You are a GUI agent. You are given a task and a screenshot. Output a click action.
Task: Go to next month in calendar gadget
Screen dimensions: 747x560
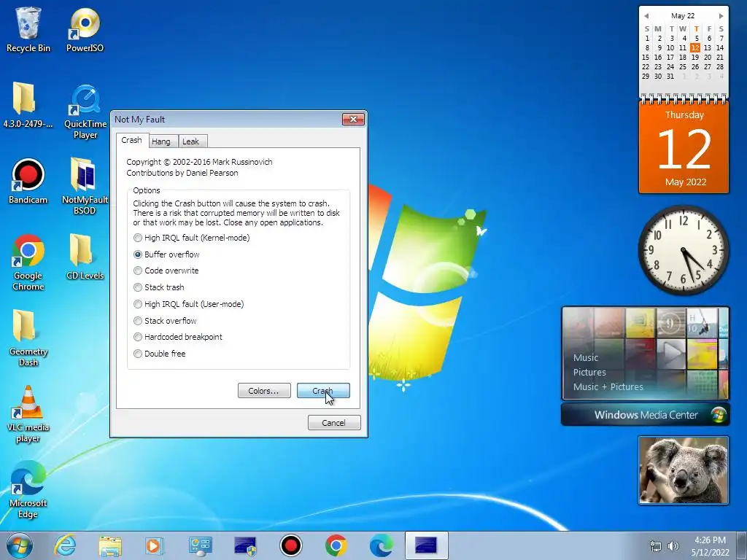click(x=721, y=16)
